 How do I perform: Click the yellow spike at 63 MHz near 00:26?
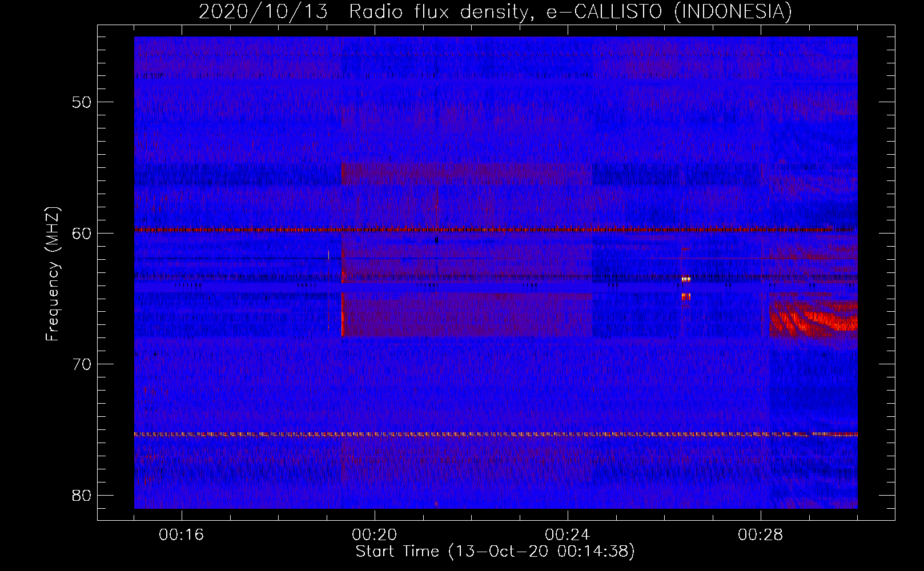coord(686,279)
